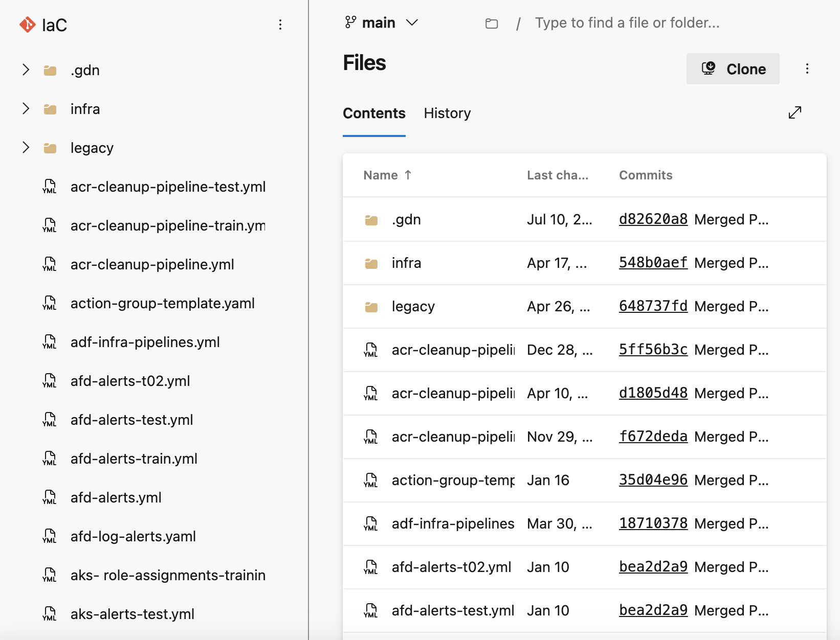Click the root folder breadcrumb icon
Viewport: 840px width, 640px height.
(x=491, y=24)
